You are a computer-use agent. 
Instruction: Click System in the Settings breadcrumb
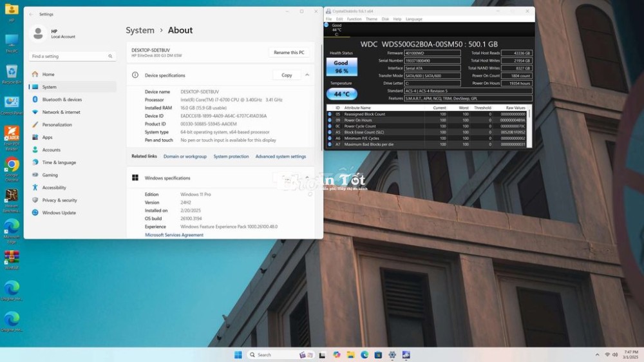(x=140, y=30)
